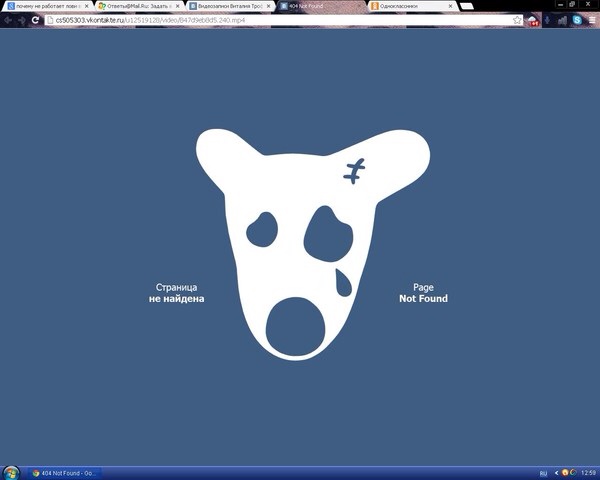Click the RU language indicator in tray
The image size is (600, 480).
(543, 473)
